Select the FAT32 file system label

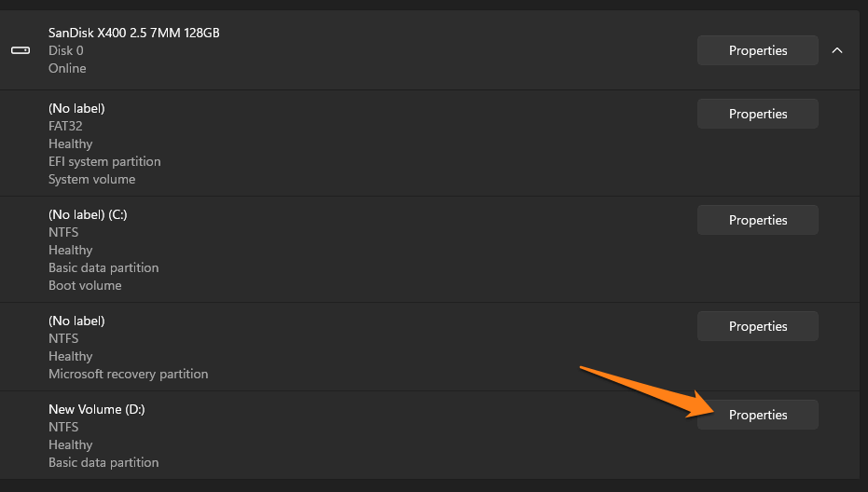tap(65, 126)
